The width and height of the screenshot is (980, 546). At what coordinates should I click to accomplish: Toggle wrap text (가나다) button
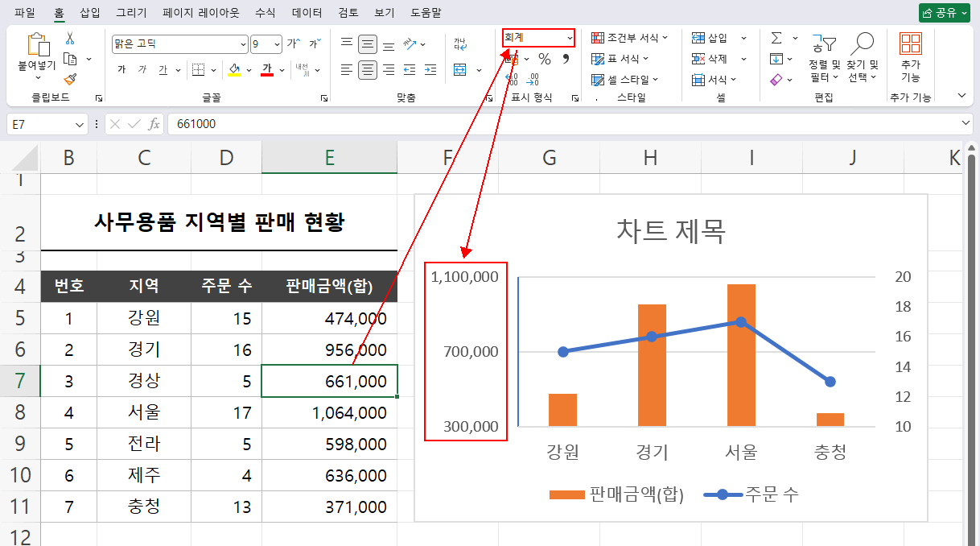[x=459, y=43]
